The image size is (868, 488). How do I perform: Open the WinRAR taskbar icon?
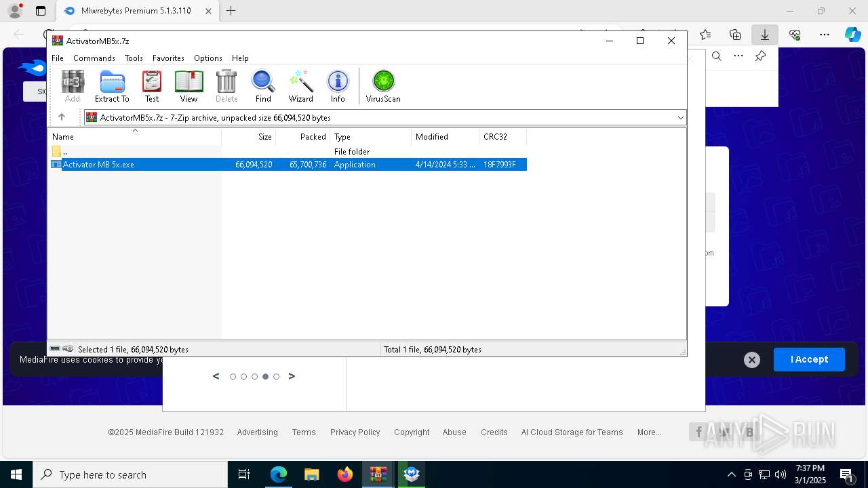[378, 474]
